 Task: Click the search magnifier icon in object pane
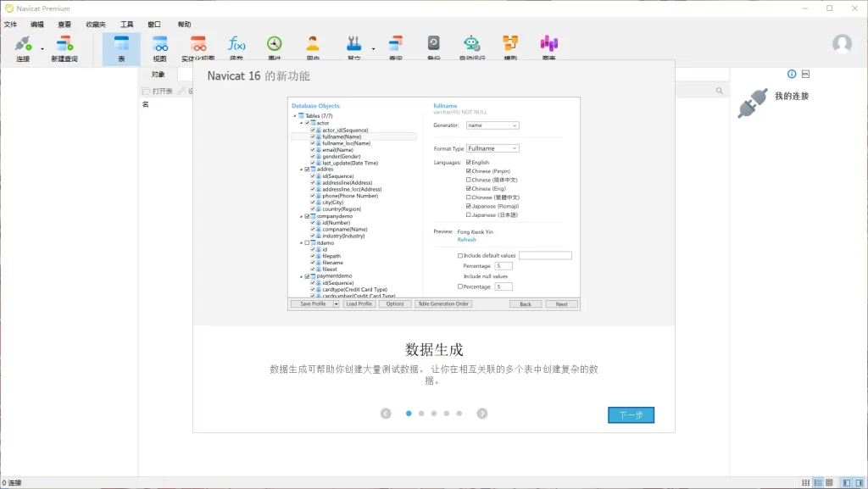pos(719,91)
